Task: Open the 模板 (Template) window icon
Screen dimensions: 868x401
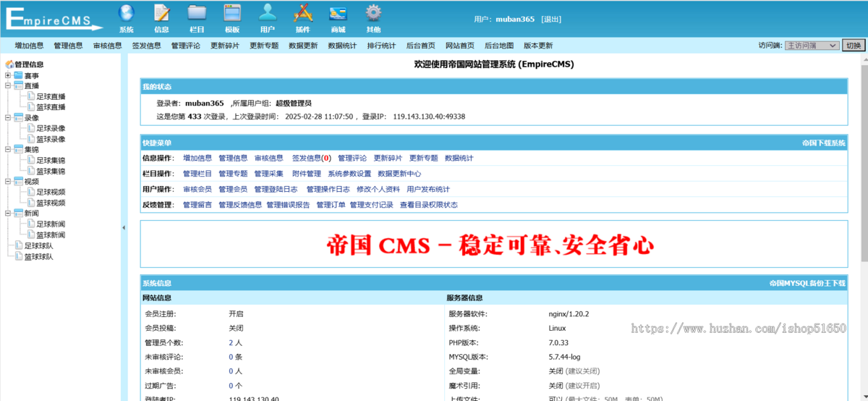Action: pos(232,13)
